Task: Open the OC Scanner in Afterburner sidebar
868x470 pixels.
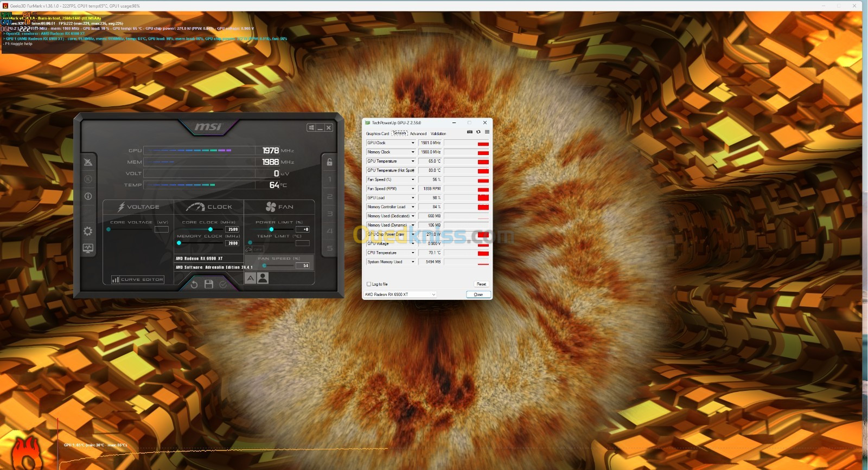Action: coord(88,162)
